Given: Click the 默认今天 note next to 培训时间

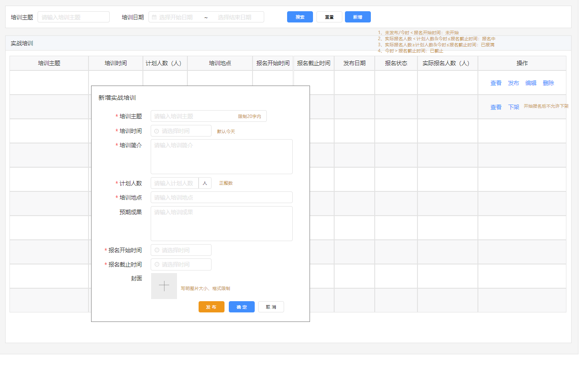Looking at the screenshot, I should tap(226, 131).
